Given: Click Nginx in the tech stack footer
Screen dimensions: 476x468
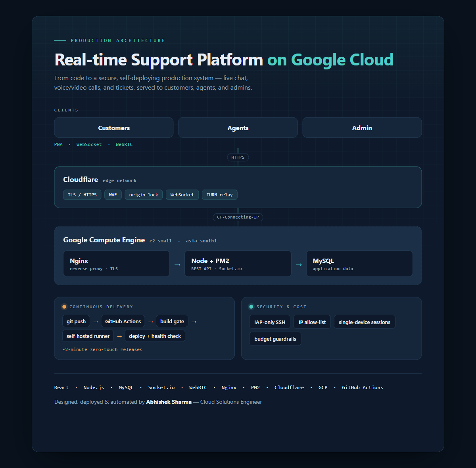Looking at the screenshot, I should [229, 387].
